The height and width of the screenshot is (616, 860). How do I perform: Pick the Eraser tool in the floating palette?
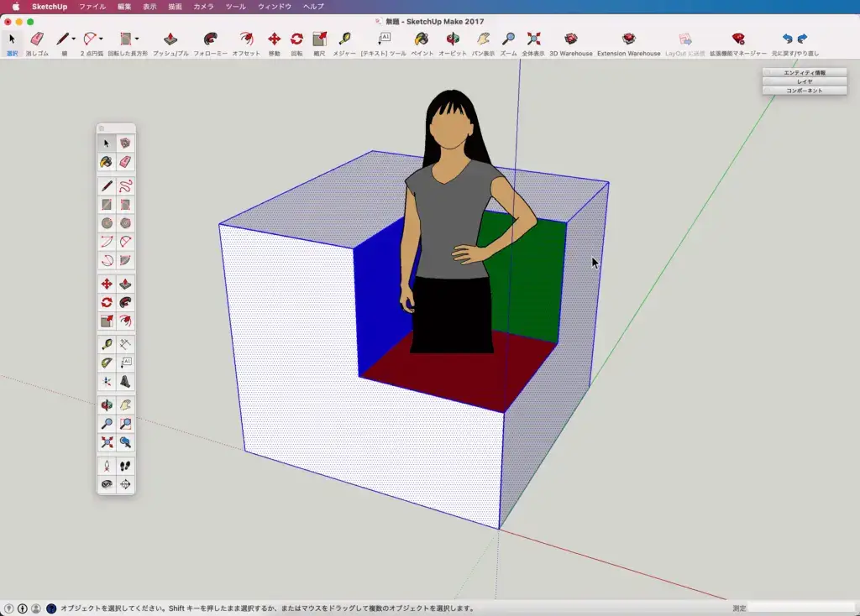(x=125, y=162)
